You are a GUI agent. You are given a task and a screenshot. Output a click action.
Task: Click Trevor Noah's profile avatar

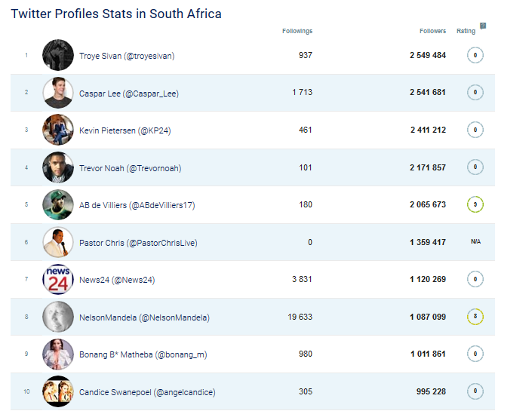coord(58,167)
